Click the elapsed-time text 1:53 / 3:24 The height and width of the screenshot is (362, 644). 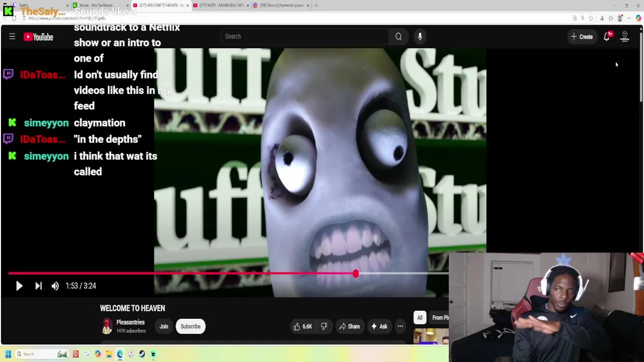pyautogui.click(x=80, y=286)
